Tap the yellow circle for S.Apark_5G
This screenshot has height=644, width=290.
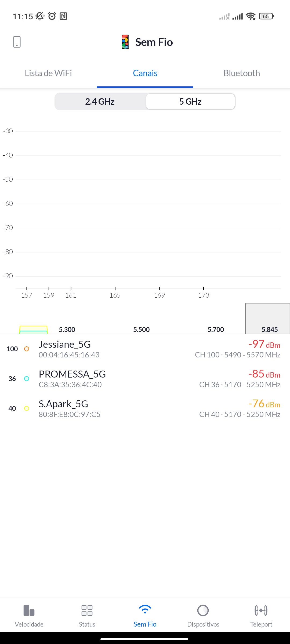tap(27, 408)
